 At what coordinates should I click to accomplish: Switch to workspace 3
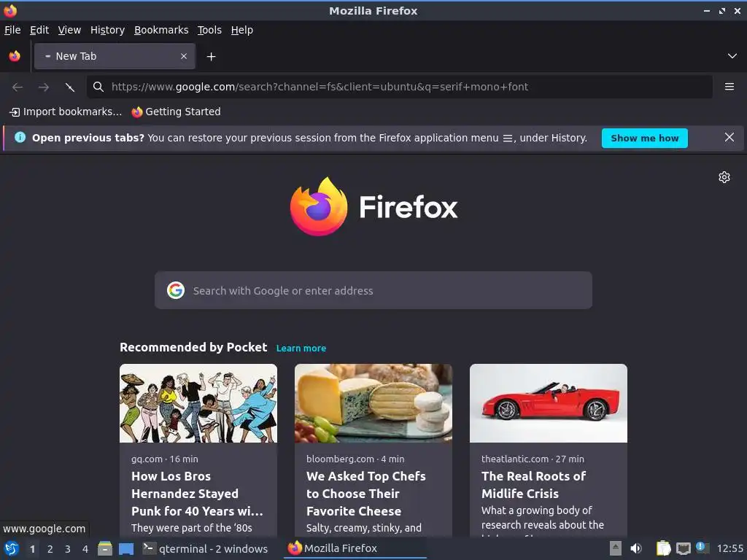(x=68, y=549)
